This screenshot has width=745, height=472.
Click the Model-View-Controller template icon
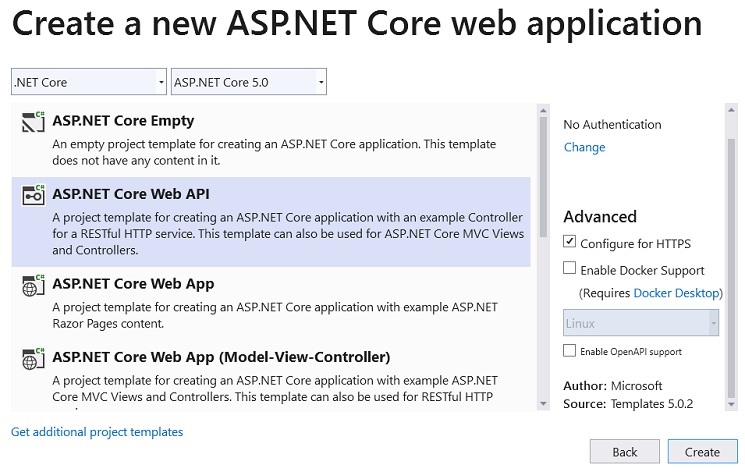(x=33, y=358)
